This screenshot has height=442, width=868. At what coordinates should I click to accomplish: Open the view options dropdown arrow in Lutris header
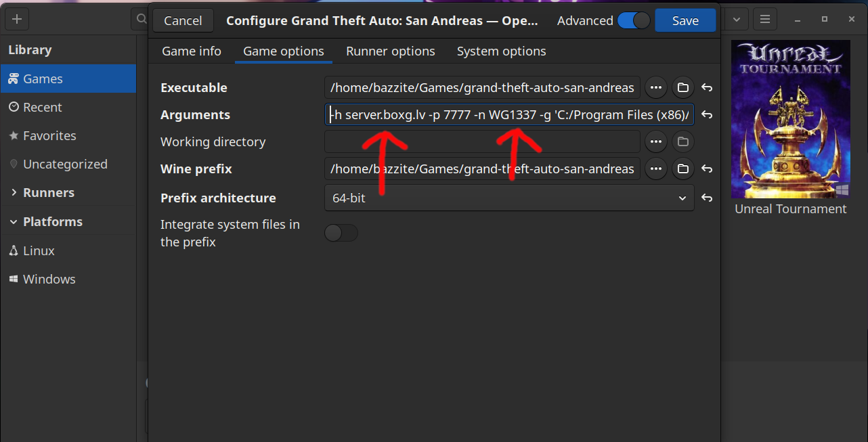pos(737,19)
